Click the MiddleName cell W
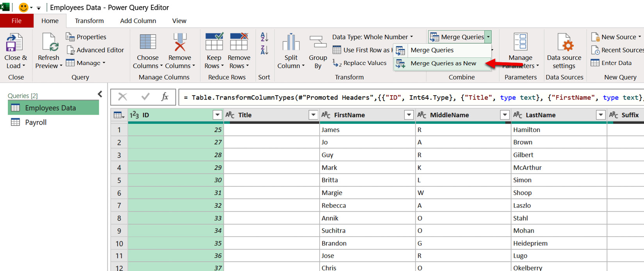This screenshot has height=271, width=644. (463, 193)
